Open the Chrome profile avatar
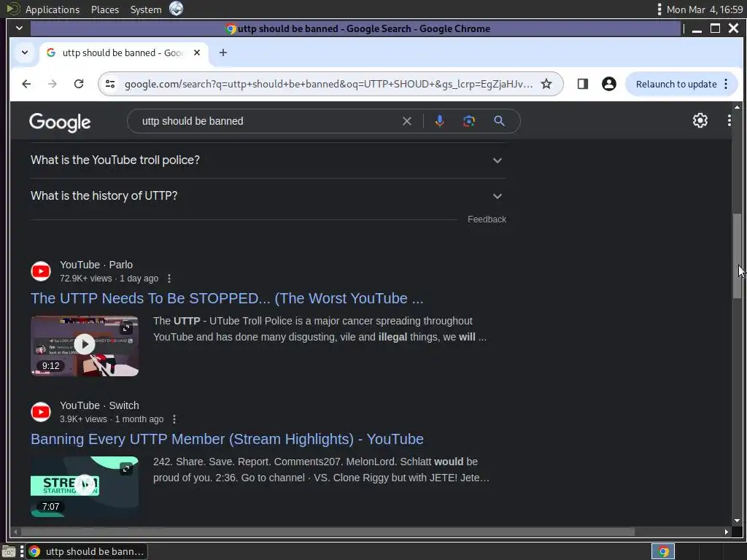The image size is (747, 560). point(609,84)
